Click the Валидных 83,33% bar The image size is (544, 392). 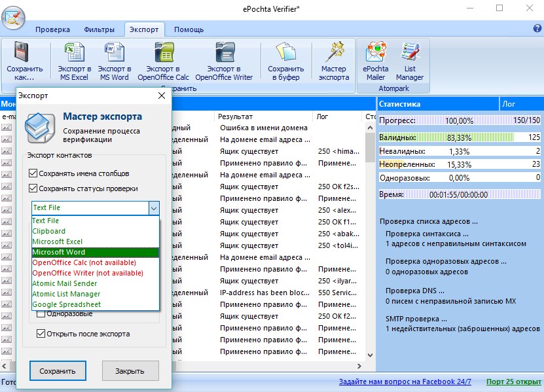[460, 137]
